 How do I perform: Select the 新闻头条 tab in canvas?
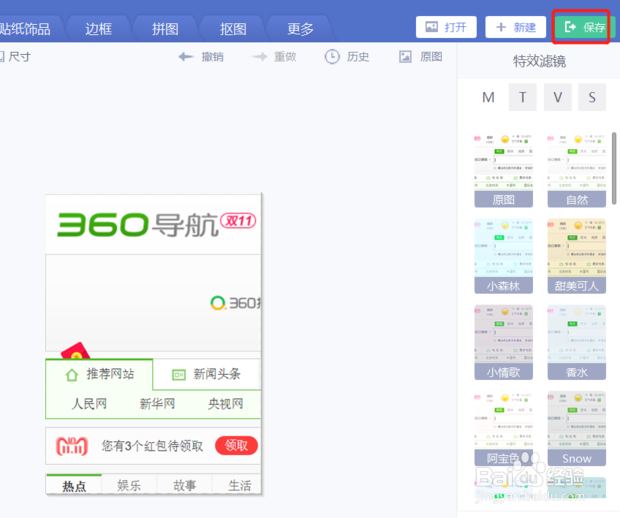206,374
